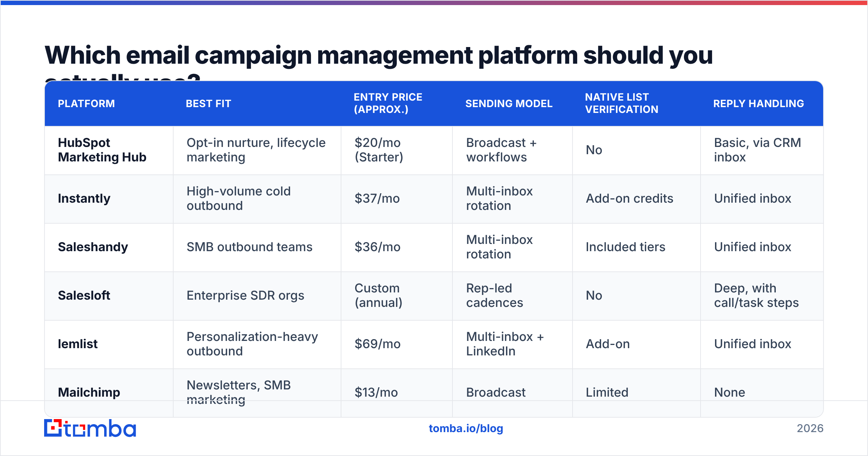The height and width of the screenshot is (456, 868).
Task: Click 'High-volume cold outbound' cell
Action: tap(257, 199)
